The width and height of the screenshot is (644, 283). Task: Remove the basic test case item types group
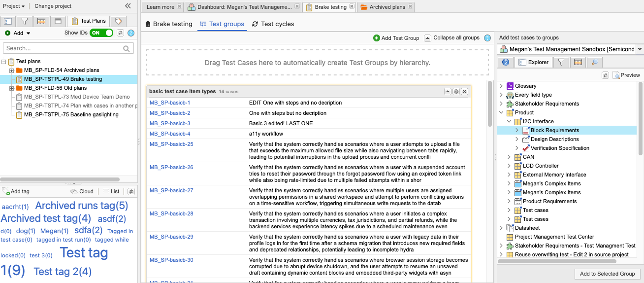464,91
